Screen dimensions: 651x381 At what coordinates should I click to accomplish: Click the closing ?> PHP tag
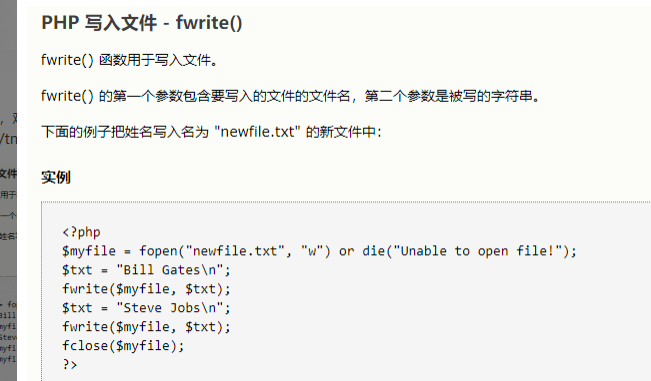(x=70, y=364)
